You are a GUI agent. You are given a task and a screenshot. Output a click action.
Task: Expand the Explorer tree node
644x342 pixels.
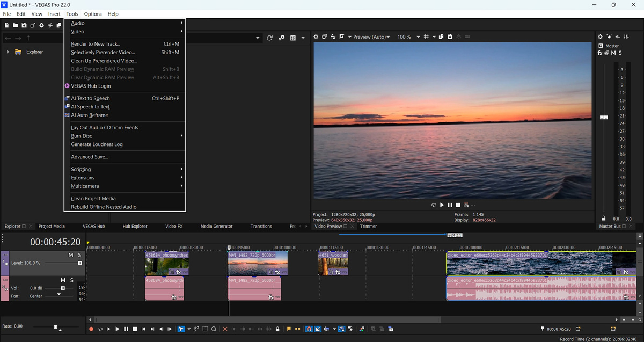[8, 52]
